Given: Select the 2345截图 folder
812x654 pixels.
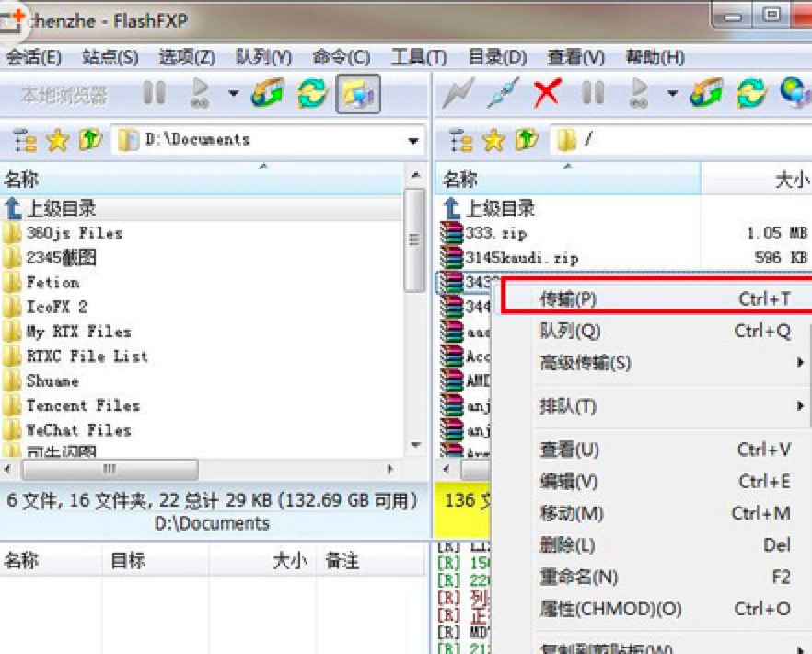Looking at the screenshot, I should (x=201, y=258).
